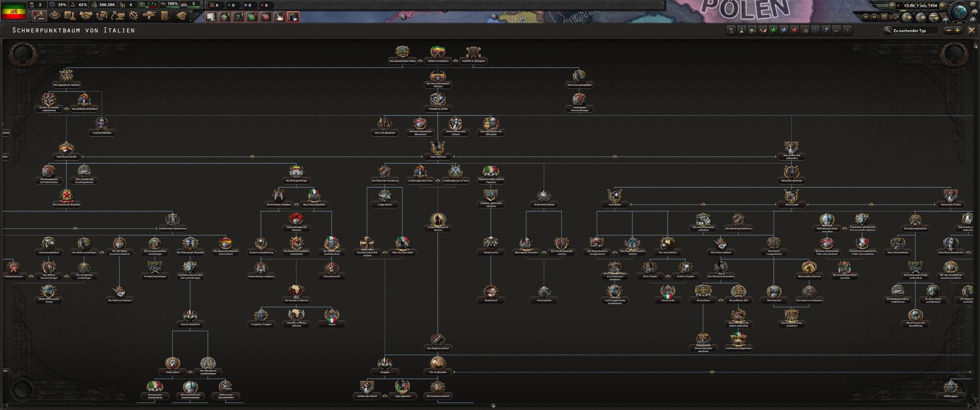Open the officer corps cap icon
The height and width of the screenshot is (410, 980).
pyautogui.click(x=181, y=16)
